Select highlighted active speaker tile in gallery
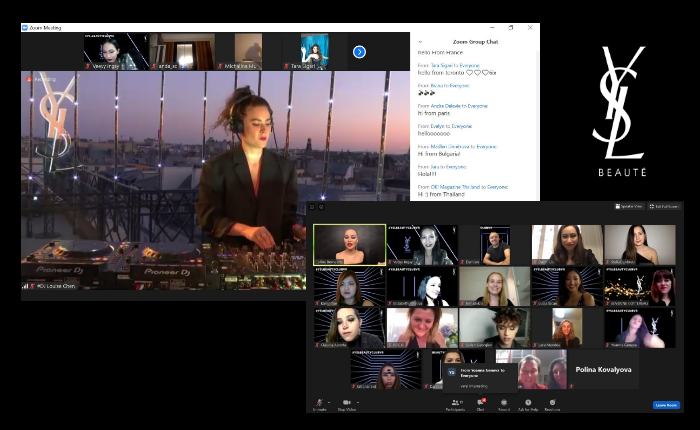Viewport: 700px width, 430px height. point(350,245)
